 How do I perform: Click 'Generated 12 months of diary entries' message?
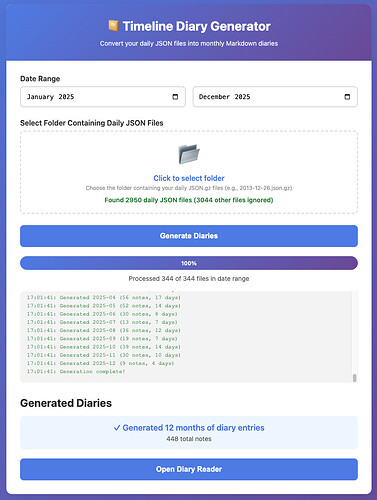pos(189,428)
